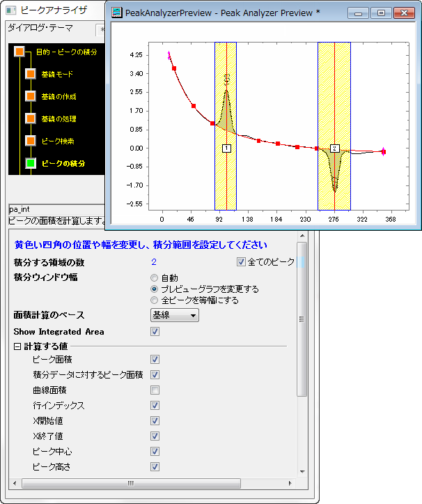Toggle the 積分データに対するピーク面積 checkbox
The width and height of the screenshot is (422, 504).
pos(155,374)
